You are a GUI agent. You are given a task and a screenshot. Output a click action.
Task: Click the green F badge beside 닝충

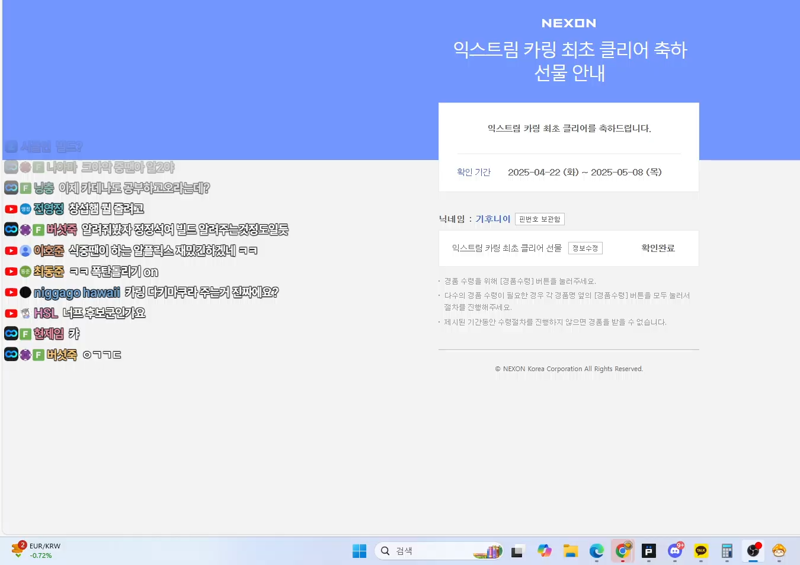(26, 188)
